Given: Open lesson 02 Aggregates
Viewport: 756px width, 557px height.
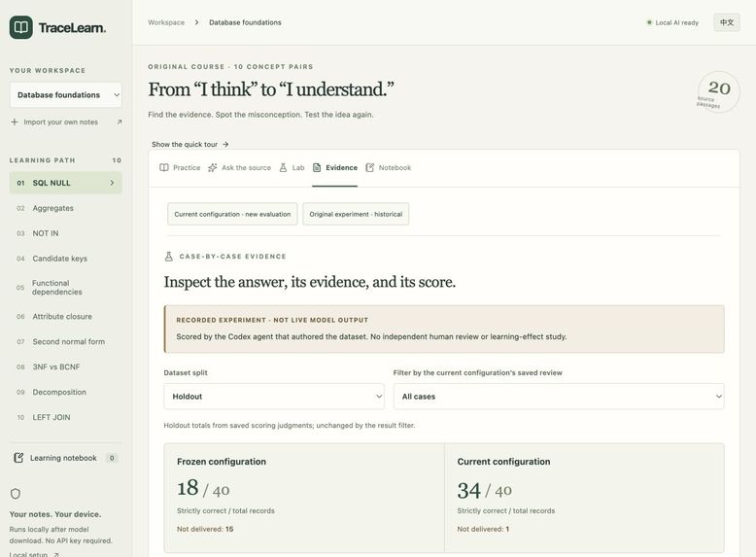Looking at the screenshot, I should pyautogui.click(x=65, y=208).
